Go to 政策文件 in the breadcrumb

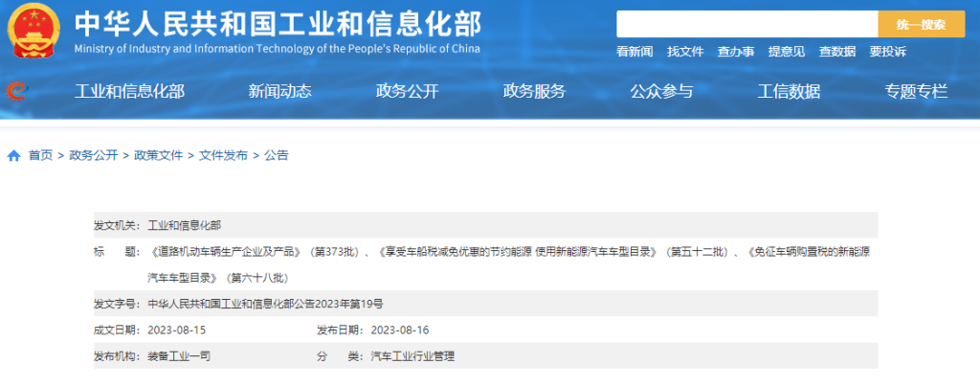pos(159,156)
